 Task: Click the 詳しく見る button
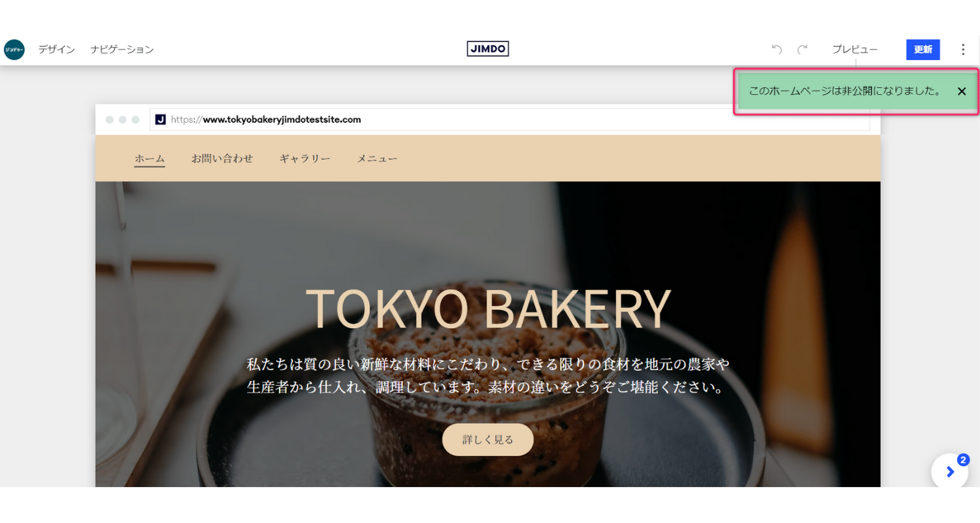pyautogui.click(x=488, y=439)
